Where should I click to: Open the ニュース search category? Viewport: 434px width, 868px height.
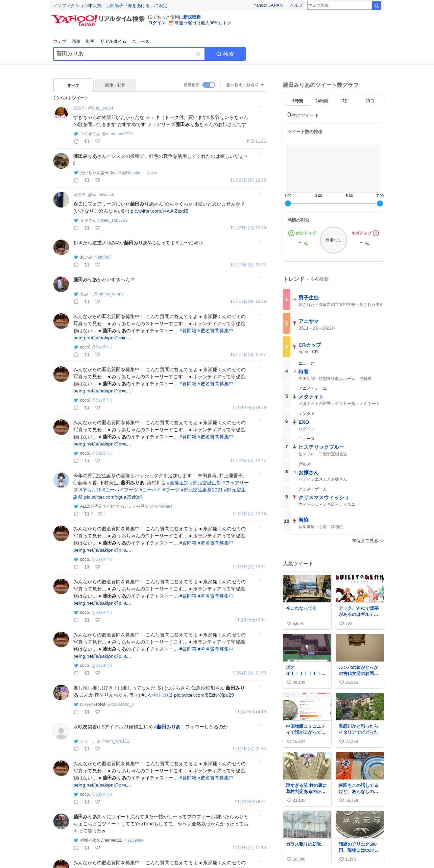click(x=140, y=42)
